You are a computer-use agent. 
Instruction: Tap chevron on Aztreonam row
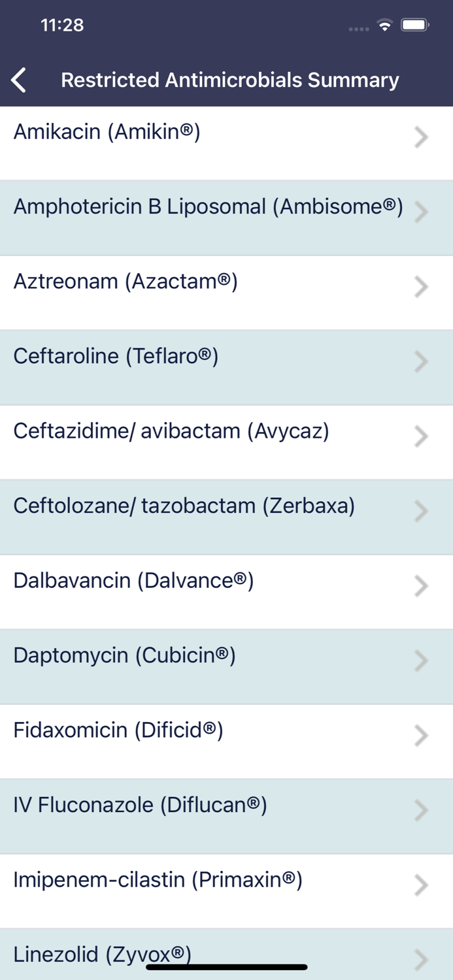422,286
